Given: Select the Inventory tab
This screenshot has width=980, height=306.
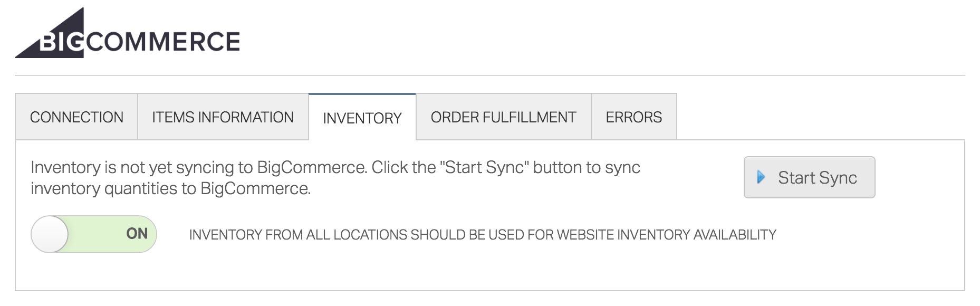Looking at the screenshot, I should click(x=362, y=118).
